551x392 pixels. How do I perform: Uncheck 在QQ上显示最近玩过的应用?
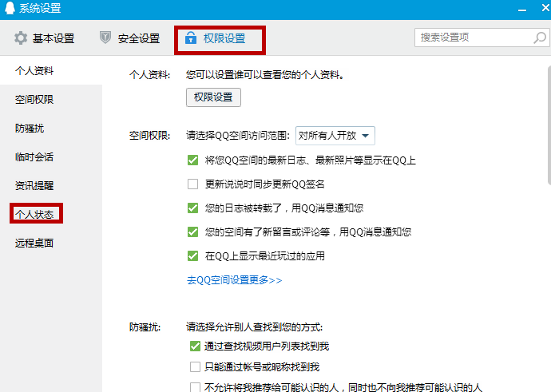point(192,255)
